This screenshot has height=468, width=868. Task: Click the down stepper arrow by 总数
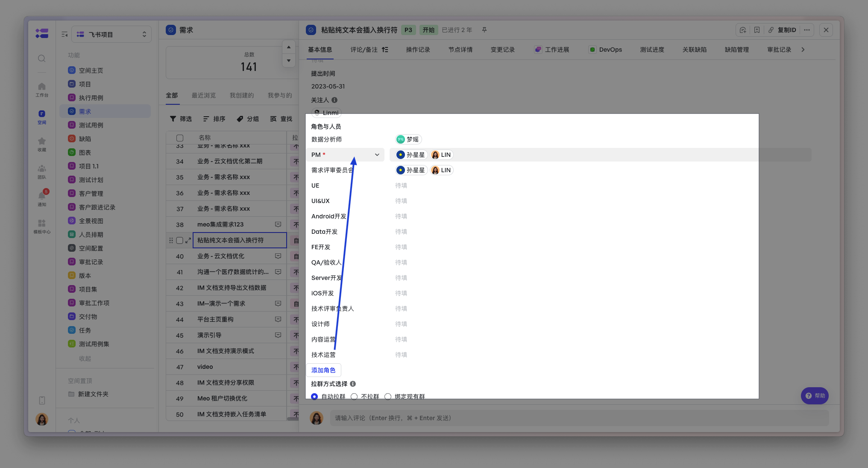tap(289, 60)
